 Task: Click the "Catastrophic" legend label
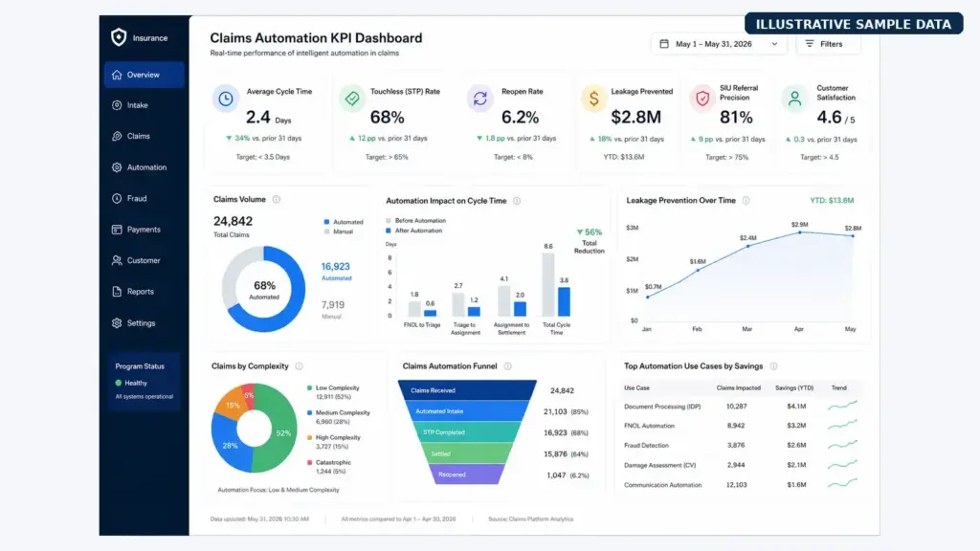333,463
